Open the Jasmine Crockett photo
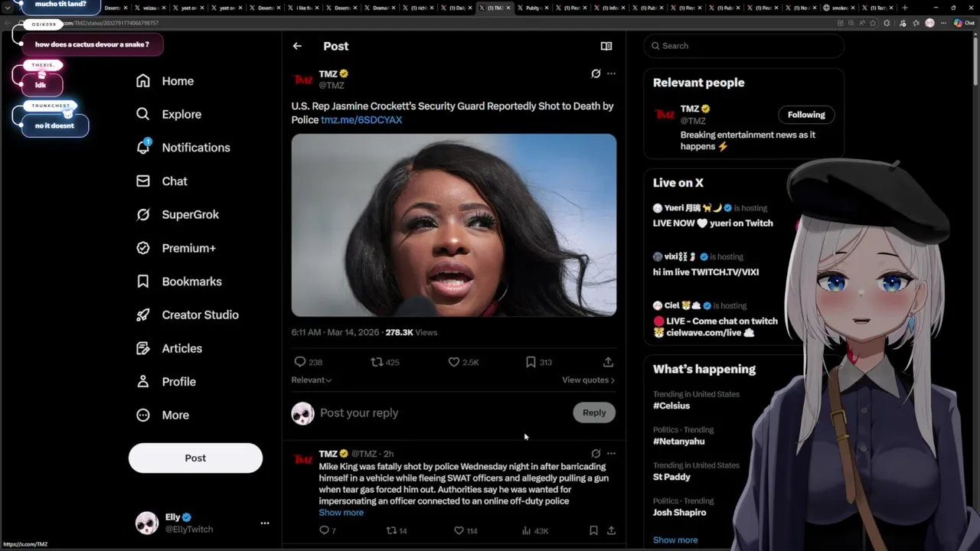 coord(454,225)
